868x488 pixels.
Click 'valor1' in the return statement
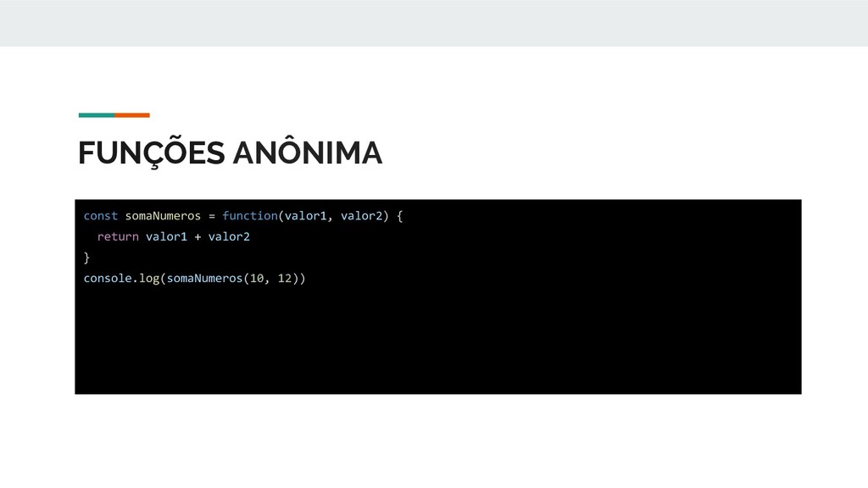(x=167, y=237)
